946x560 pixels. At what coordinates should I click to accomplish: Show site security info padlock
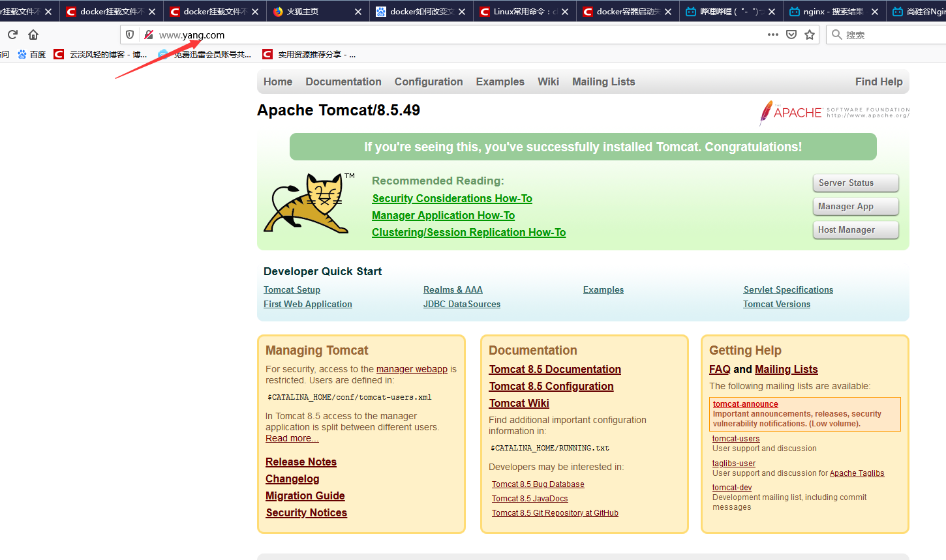click(x=149, y=35)
